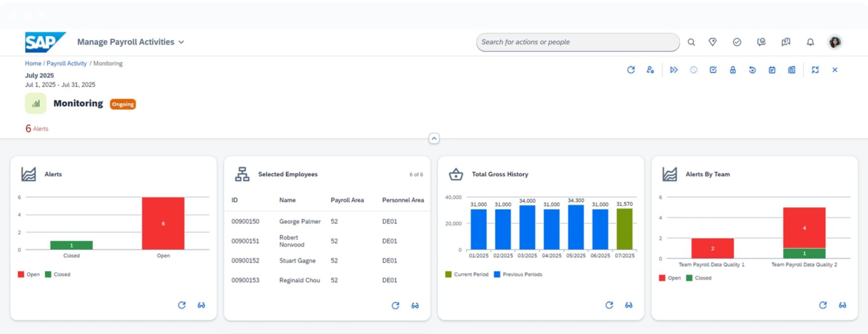Collapse the header with the chevron button
868x334 pixels.
tap(434, 139)
